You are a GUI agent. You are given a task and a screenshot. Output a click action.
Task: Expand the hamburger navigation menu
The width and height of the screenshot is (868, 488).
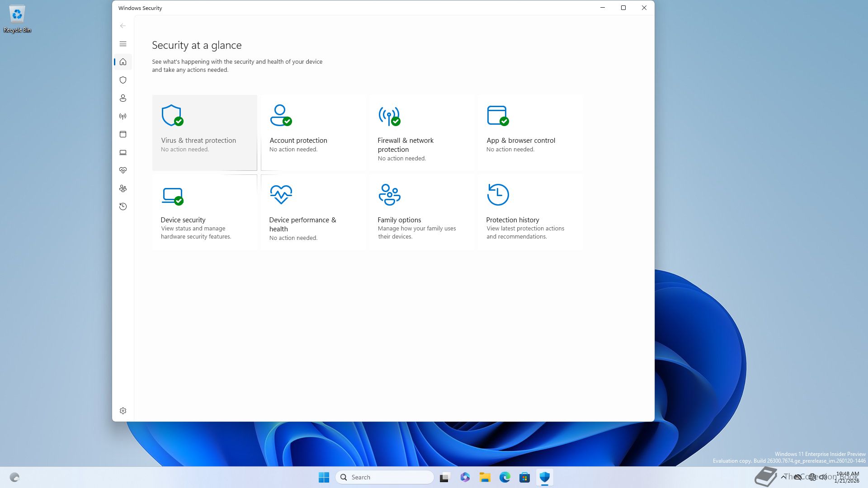click(123, 44)
